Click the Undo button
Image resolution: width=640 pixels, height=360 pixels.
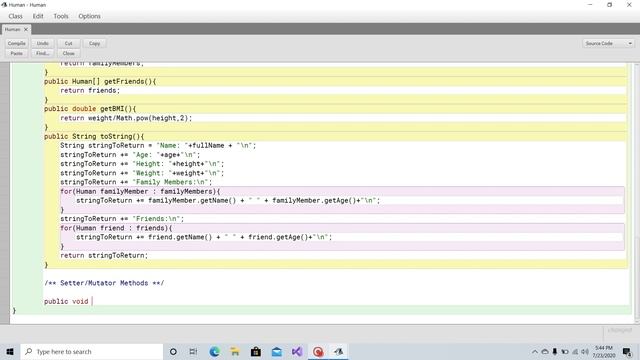pyautogui.click(x=42, y=43)
